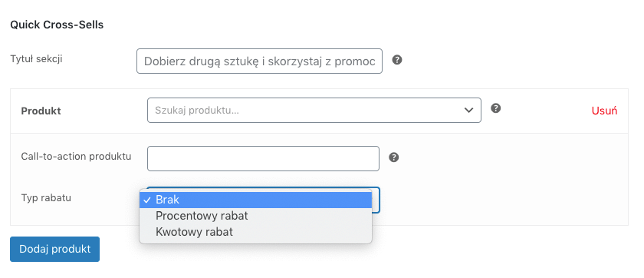Focus the Tytuł sekcji text field
Image resolution: width=644 pixels, height=278 pixels.
[x=260, y=61]
